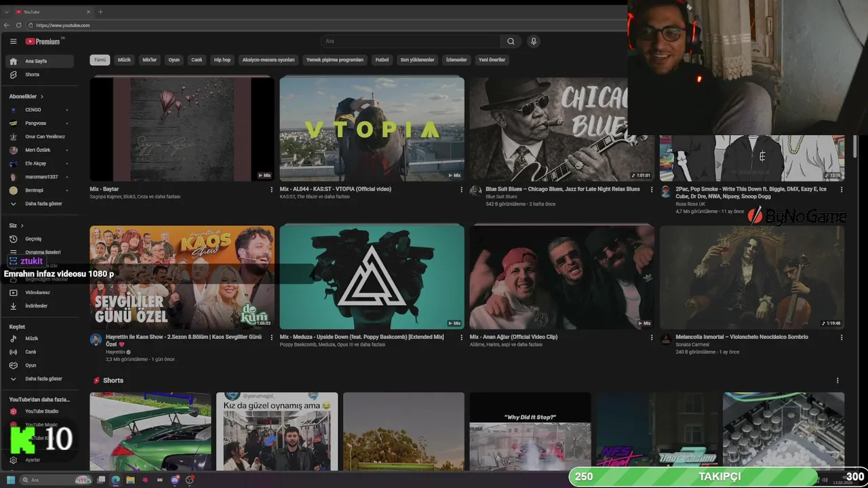This screenshot has height=488, width=868.
Task: Open the Short titled Kız da güzel oynamış
Action: [x=277, y=431]
